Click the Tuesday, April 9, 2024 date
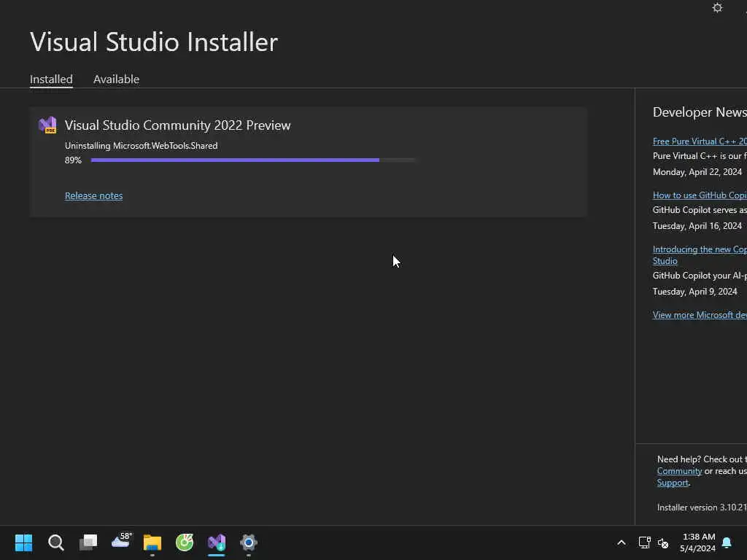 [x=694, y=292]
